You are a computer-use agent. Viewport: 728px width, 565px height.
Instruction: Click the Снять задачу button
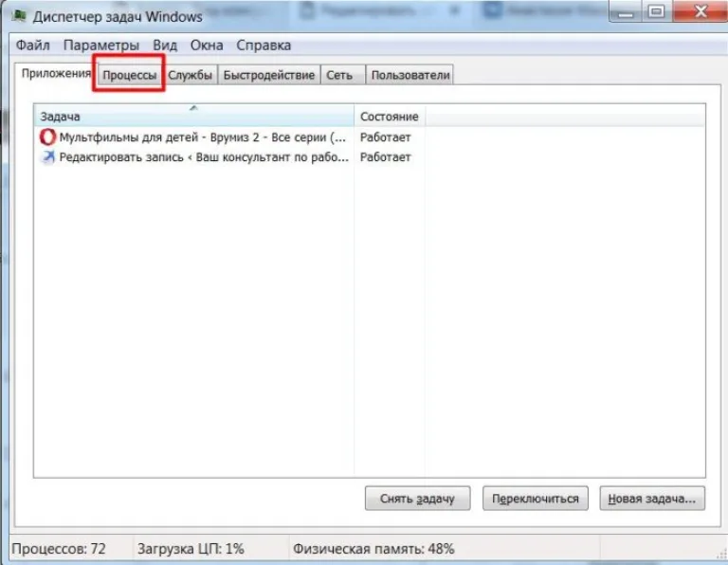pyautogui.click(x=417, y=498)
